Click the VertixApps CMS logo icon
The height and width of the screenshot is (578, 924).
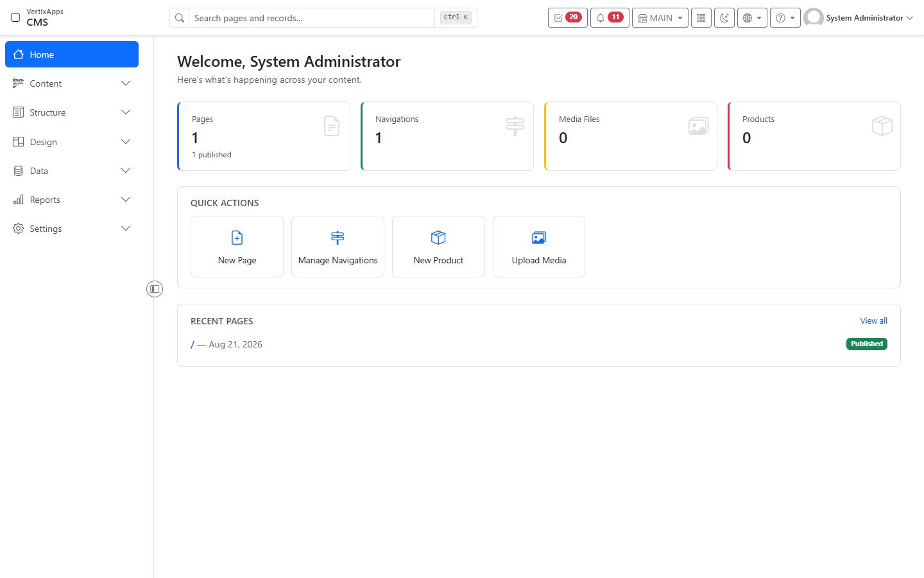pyautogui.click(x=15, y=17)
